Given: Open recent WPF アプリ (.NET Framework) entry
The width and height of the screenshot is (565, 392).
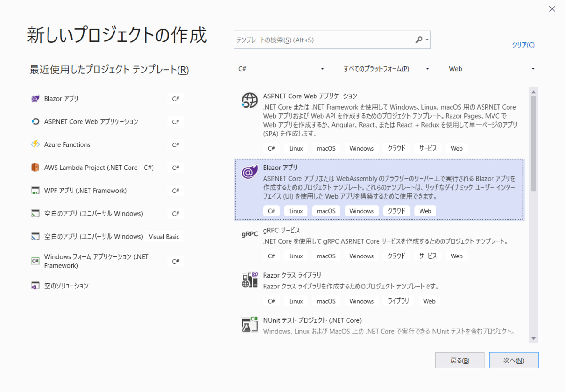Looking at the screenshot, I should (x=107, y=191).
